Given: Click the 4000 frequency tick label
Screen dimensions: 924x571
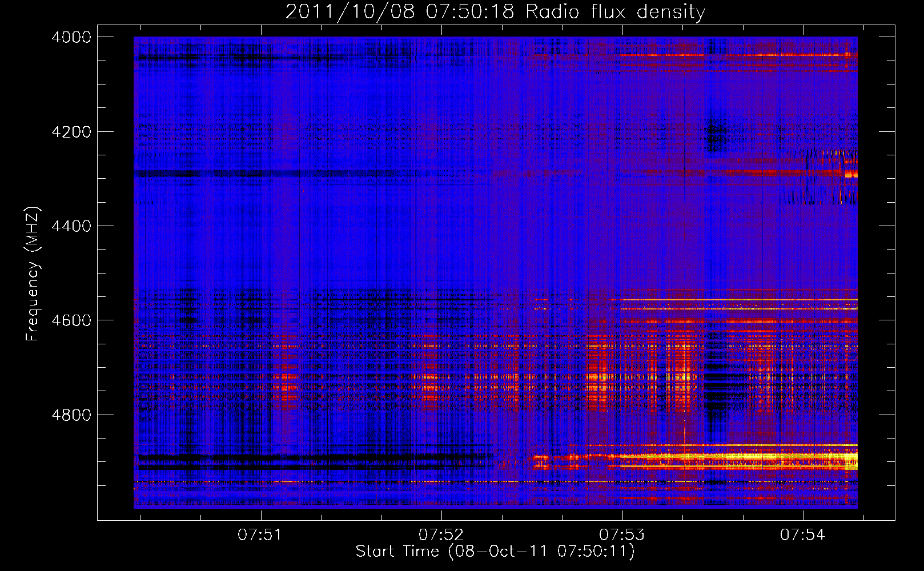Looking at the screenshot, I should [x=71, y=37].
